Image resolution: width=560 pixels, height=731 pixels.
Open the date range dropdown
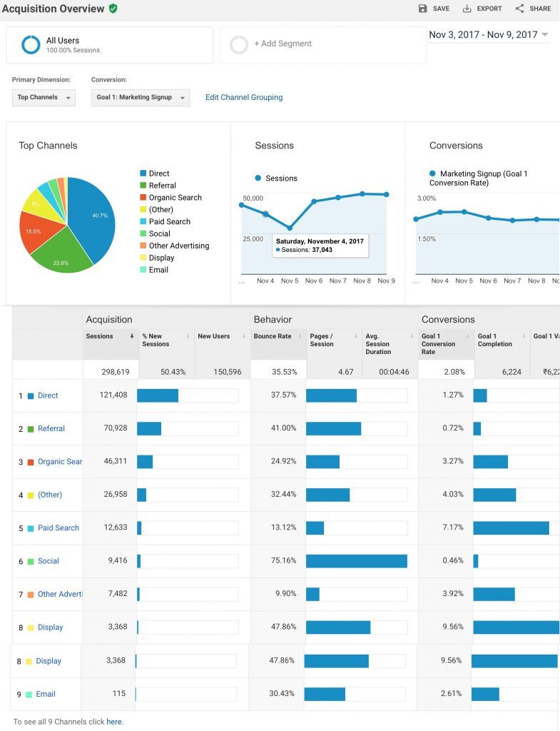click(x=488, y=35)
